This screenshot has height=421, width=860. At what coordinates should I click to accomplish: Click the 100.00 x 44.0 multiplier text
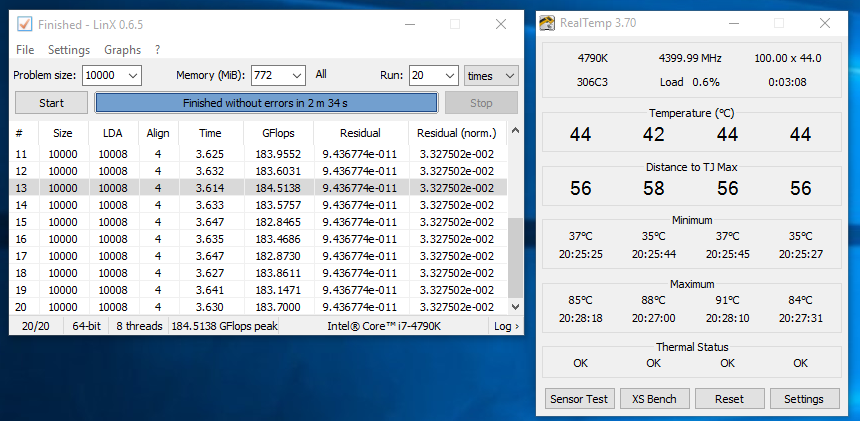(788, 58)
